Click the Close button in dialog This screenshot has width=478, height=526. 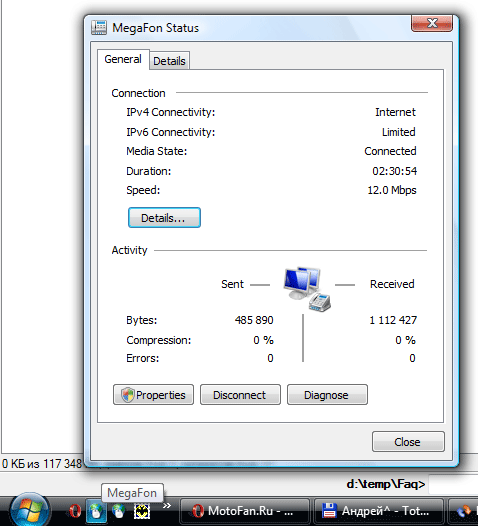point(408,441)
